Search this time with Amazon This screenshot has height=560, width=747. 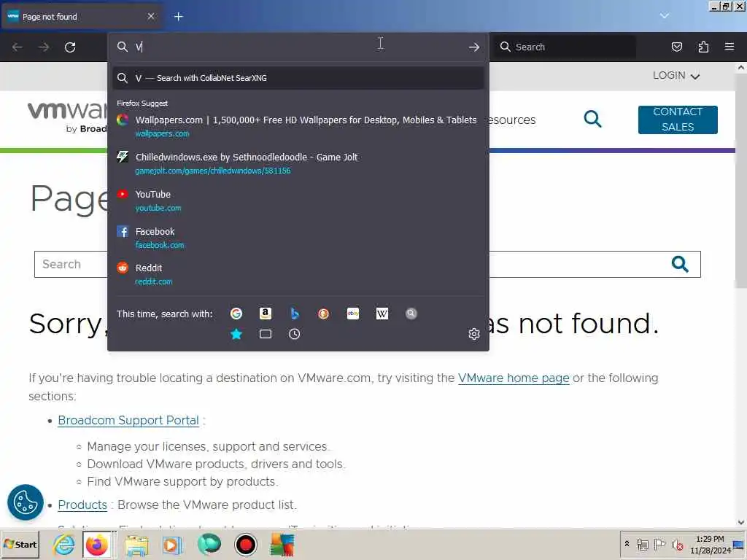266,314
